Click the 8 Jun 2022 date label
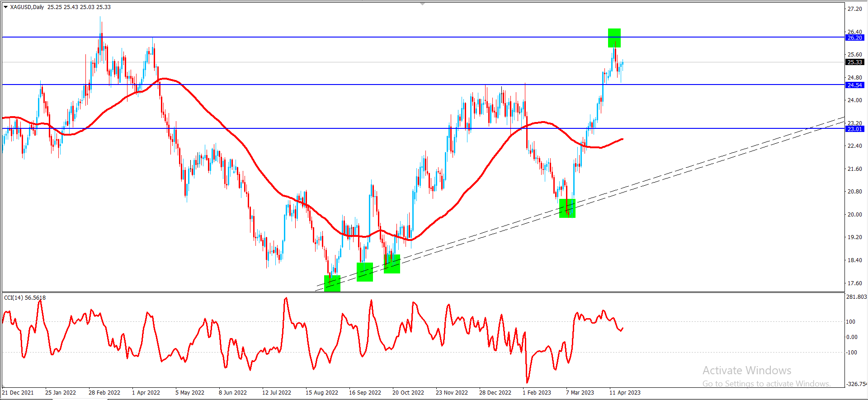The height and width of the screenshot is (400, 868). (233, 393)
